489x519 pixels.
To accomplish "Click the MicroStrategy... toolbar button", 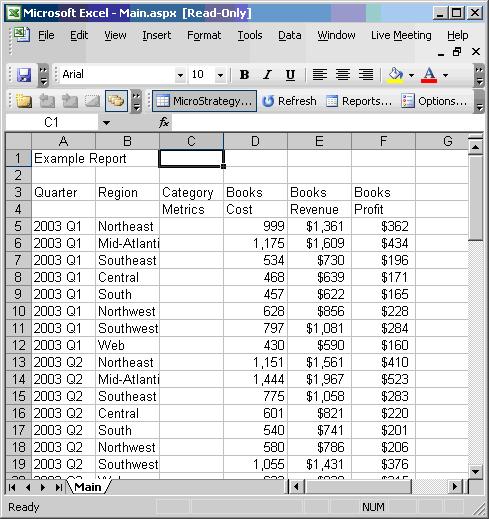I will [x=204, y=101].
